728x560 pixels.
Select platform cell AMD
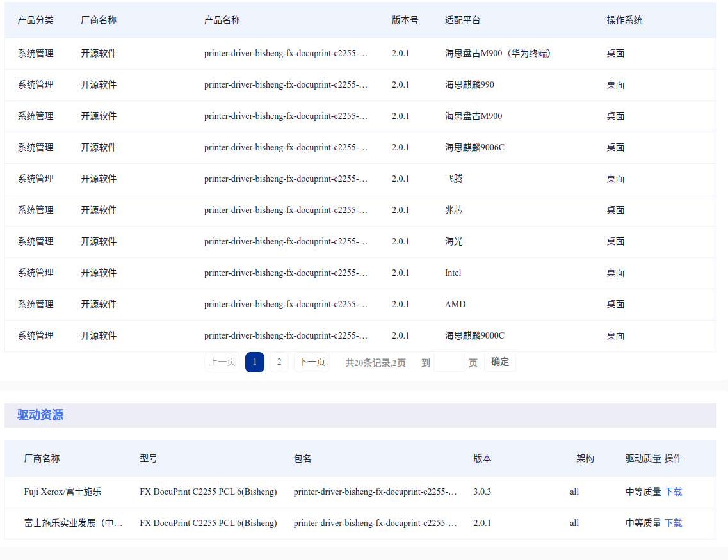pyautogui.click(x=455, y=305)
